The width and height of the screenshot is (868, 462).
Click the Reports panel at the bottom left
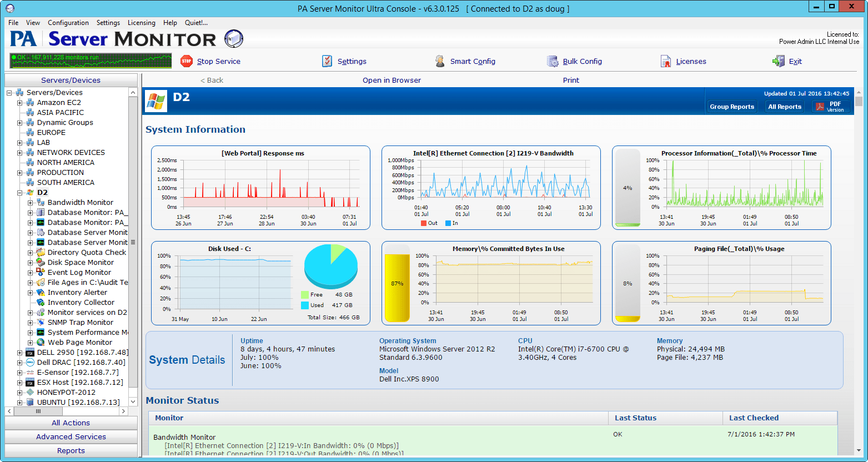pos(71,450)
